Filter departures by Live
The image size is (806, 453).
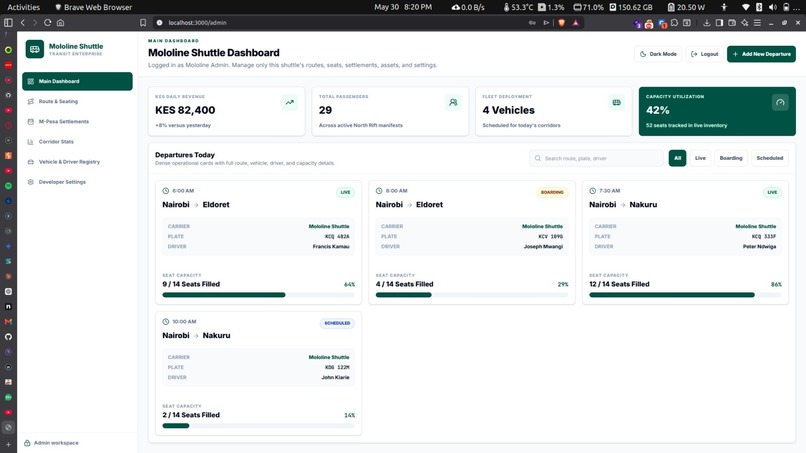click(x=700, y=158)
